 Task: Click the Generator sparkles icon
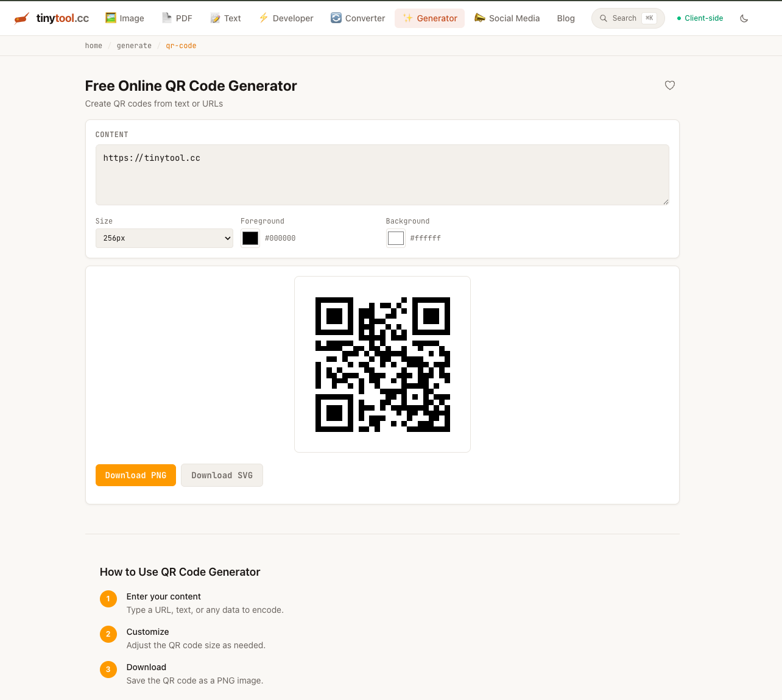coord(407,18)
